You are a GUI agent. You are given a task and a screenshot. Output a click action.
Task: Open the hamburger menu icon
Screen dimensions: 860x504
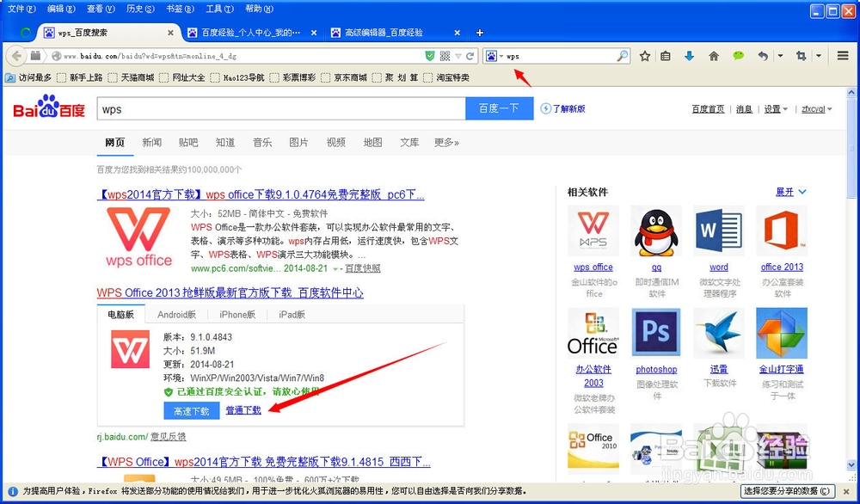(x=843, y=56)
